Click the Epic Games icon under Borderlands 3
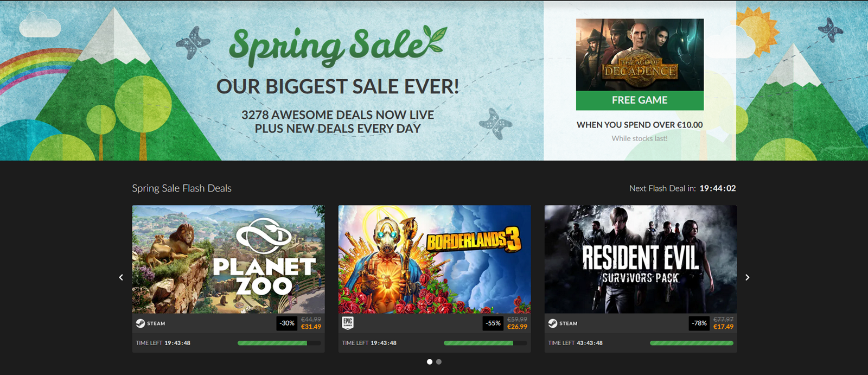The width and height of the screenshot is (868, 375). 348,323
